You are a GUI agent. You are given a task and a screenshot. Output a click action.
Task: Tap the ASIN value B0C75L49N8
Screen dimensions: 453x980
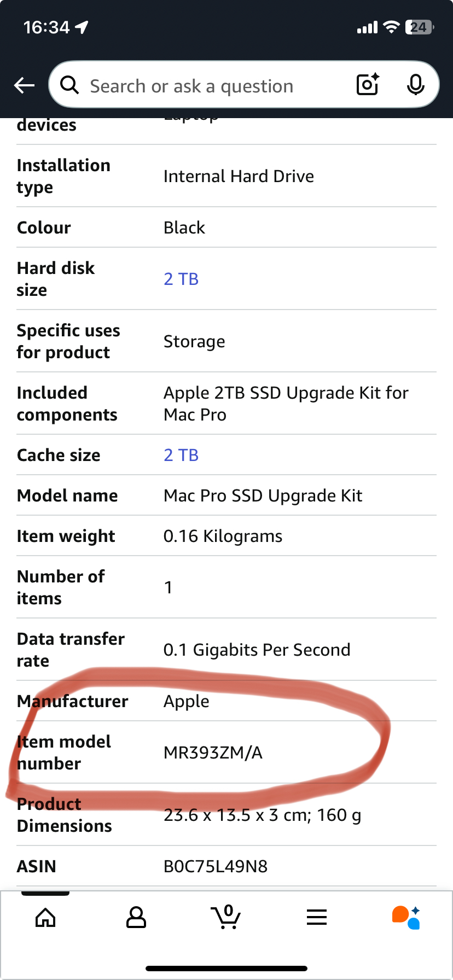click(216, 866)
